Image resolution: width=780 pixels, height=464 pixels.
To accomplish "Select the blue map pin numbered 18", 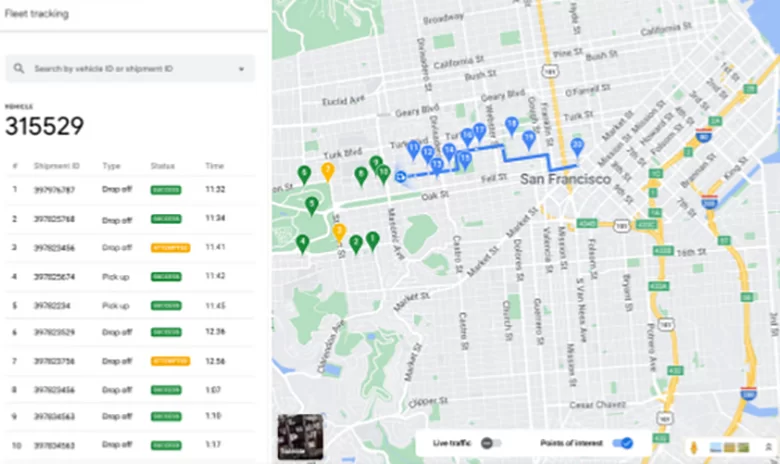I will click(x=511, y=126).
